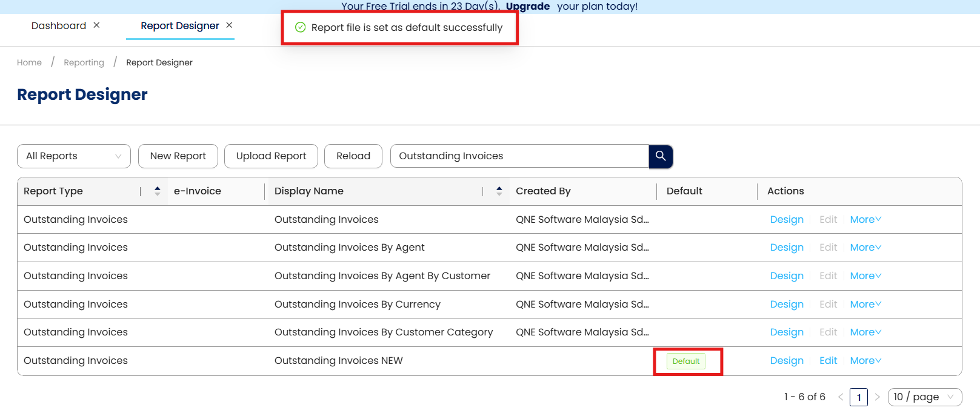Viewport: 980px width, 419px height.
Task: Reload the report list
Action: (353, 156)
